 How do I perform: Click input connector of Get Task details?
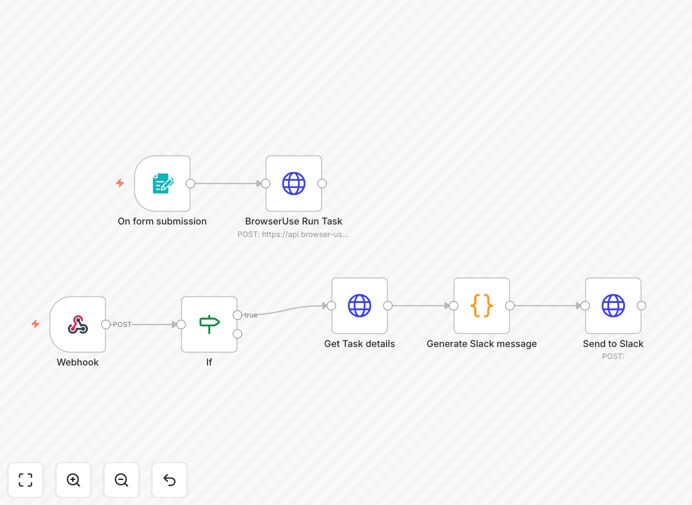point(331,305)
